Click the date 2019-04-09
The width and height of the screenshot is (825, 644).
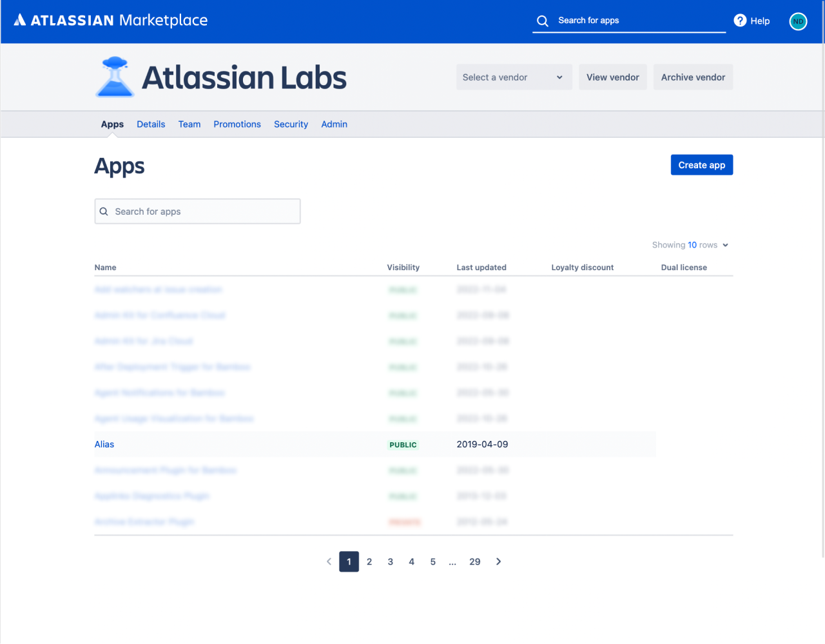(x=482, y=444)
